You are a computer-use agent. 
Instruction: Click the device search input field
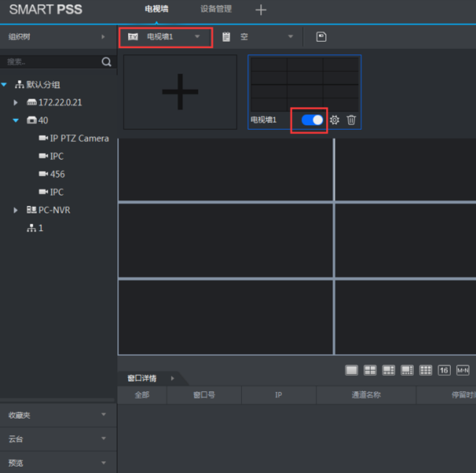point(51,62)
